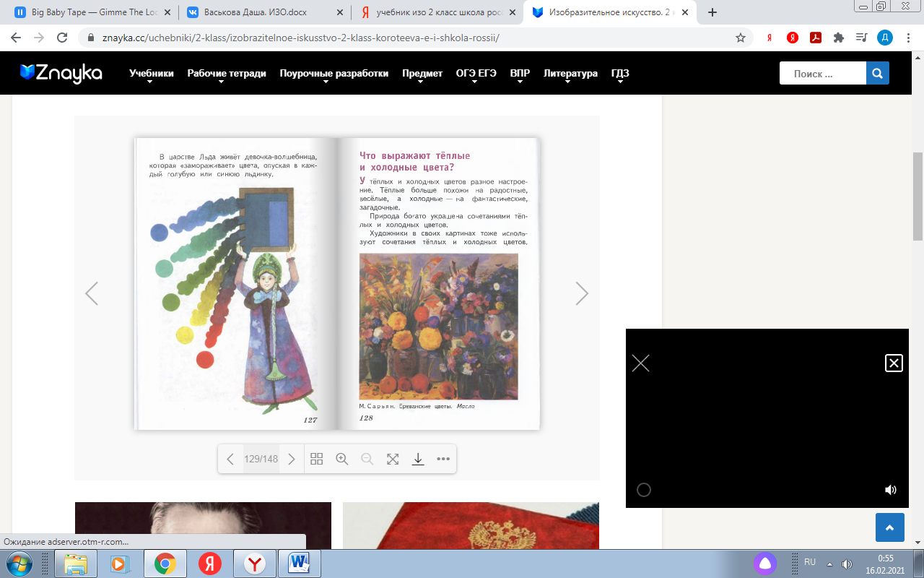
Task: Open Chrome's three-dot menu
Action: pyautogui.click(x=908, y=38)
